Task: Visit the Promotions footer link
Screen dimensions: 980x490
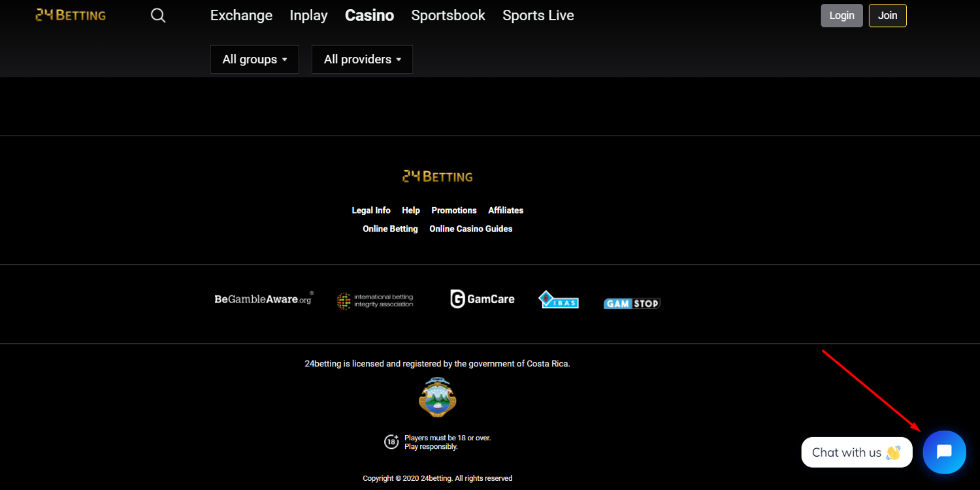Action: [454, 210]
